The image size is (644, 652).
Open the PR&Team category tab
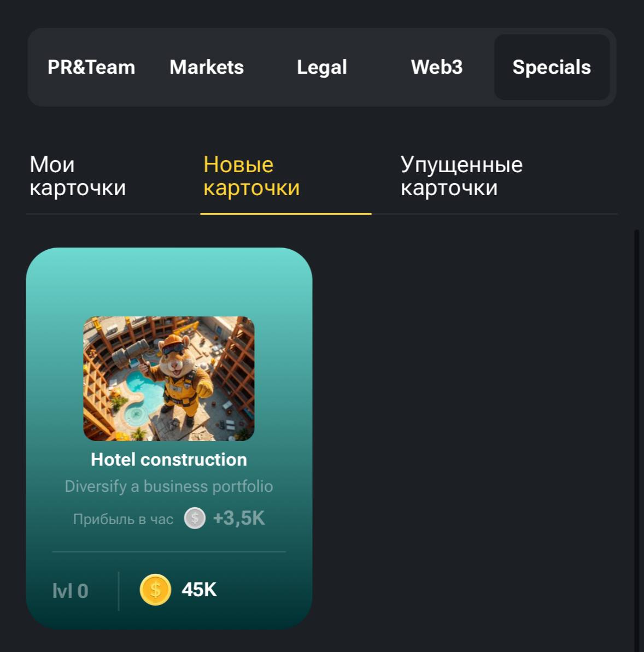click(91, 67)
